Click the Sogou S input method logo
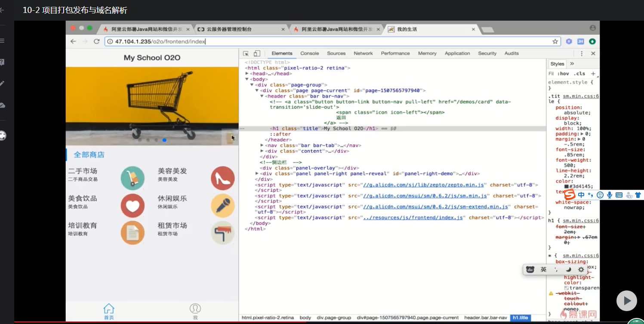 [570, 194]
